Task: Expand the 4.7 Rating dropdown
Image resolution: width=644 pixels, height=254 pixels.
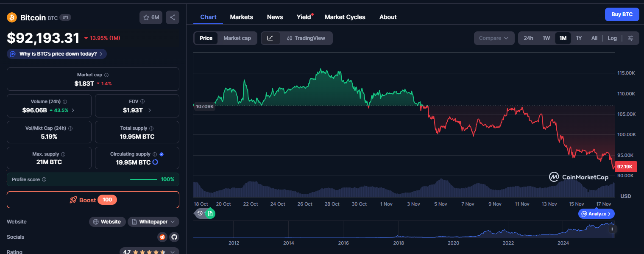Action: click(173, 252)
